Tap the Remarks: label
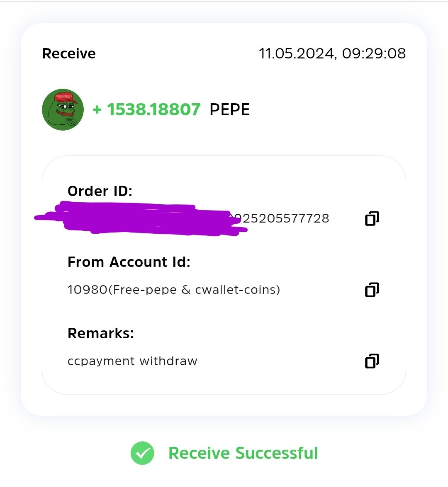448x487 pixels. [x=101, y=333]
